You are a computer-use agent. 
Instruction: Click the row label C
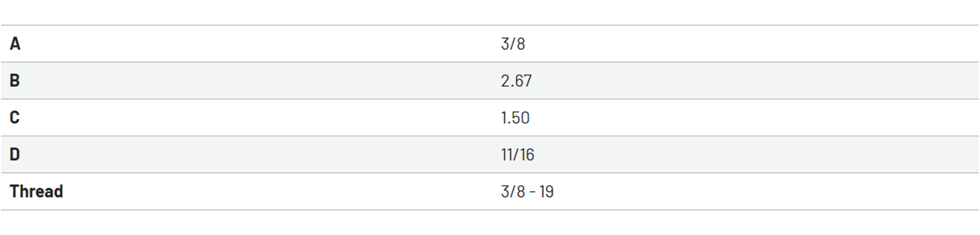(15, 117)
